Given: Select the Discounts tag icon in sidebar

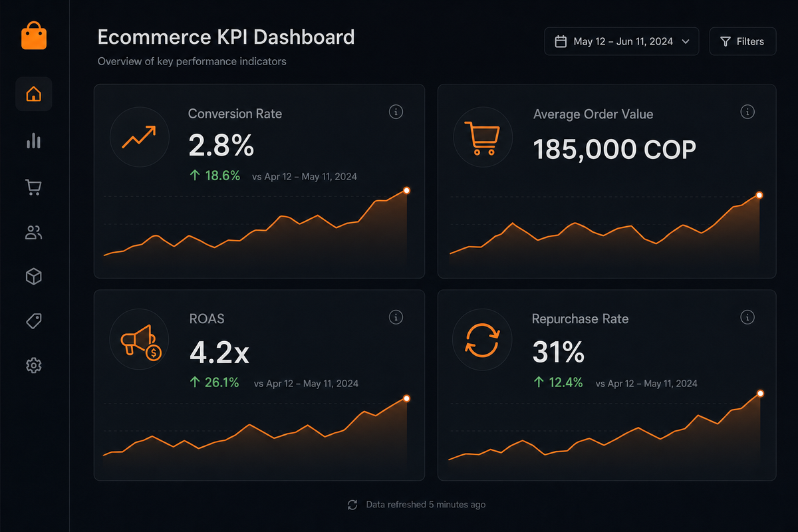Looking at the screenshot, I should pos(33,321).
